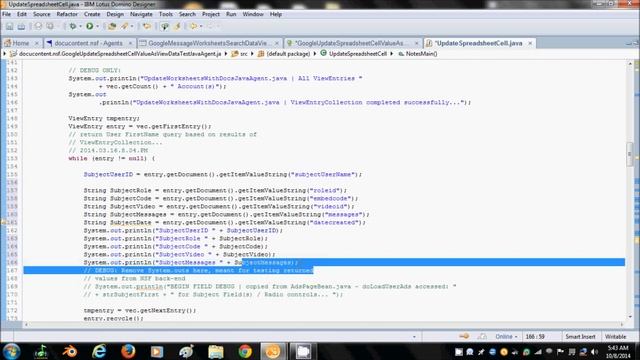
Task: Open the Navigate menu
Action: coord(141,14)
